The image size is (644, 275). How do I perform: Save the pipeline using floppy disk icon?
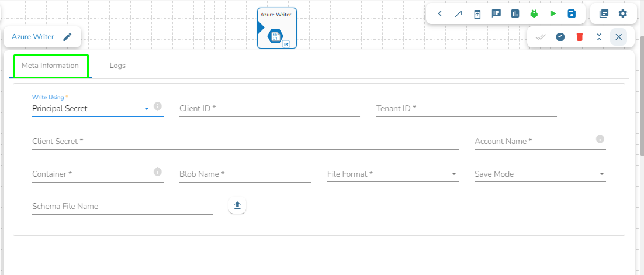pyautogui.click(x=572, y=13)
